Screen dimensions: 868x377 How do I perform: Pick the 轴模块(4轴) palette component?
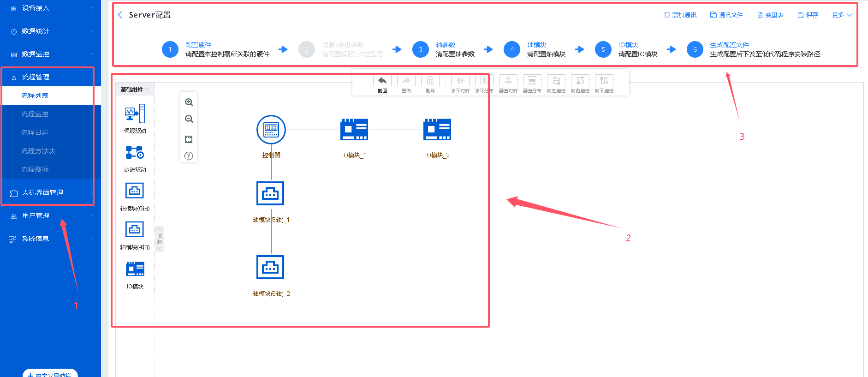pos(135,229)
